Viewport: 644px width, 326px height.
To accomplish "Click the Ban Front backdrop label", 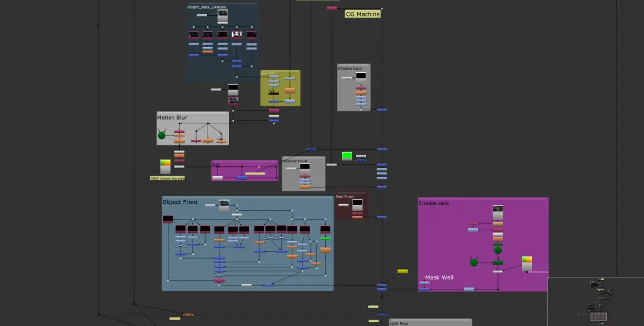I will click(345, 196).
